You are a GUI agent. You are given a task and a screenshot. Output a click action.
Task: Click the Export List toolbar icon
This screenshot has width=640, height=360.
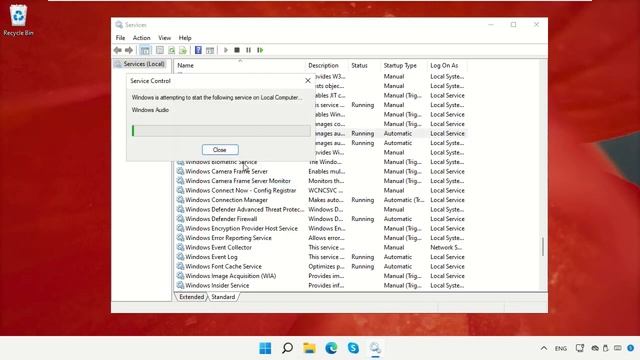(x=183, y=50)
